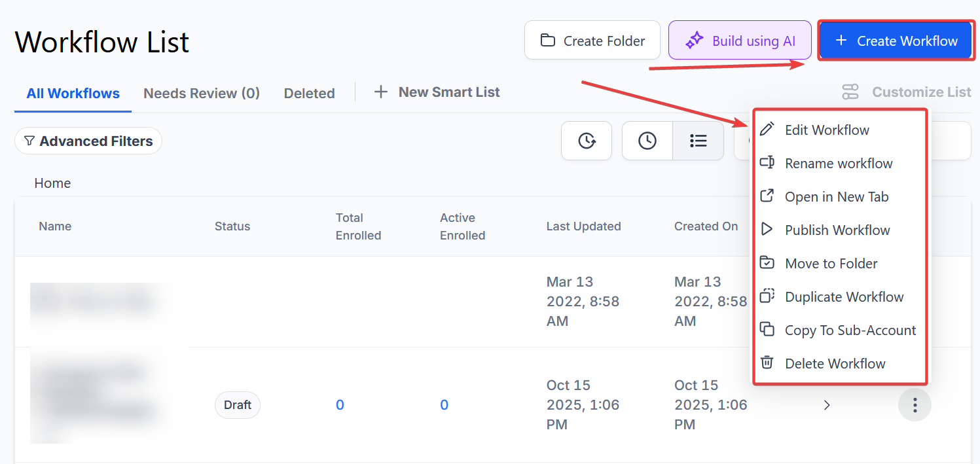The image size is (980, 464).
Task: Switch to the Needs Review tab
Action: coord(202,93)
